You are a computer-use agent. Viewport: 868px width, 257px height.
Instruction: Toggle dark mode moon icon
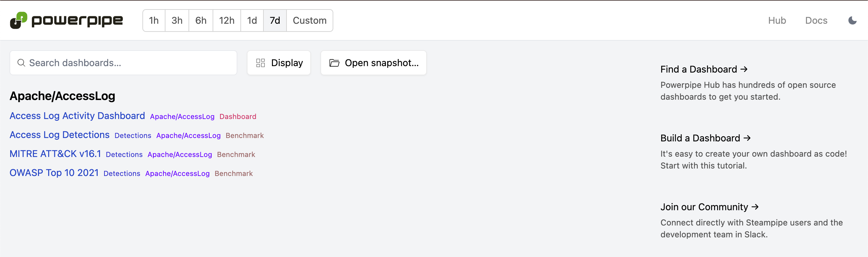(852, 21)
